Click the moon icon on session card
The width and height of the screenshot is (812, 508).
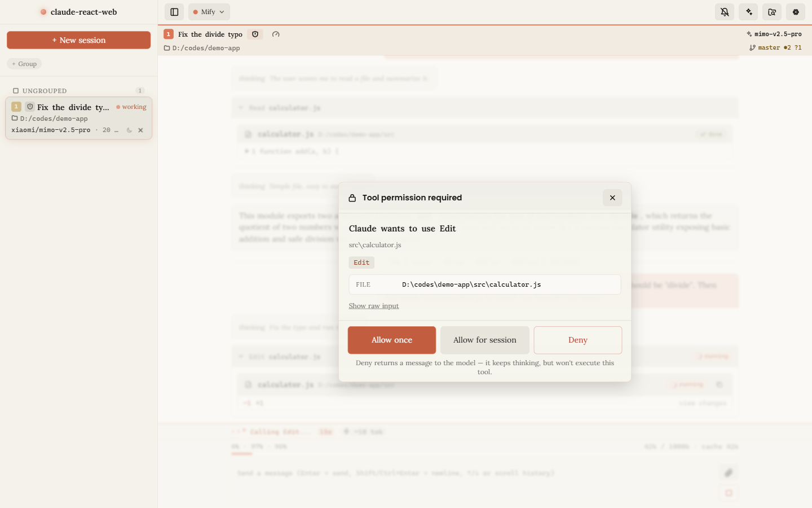[x=129, y=130]
